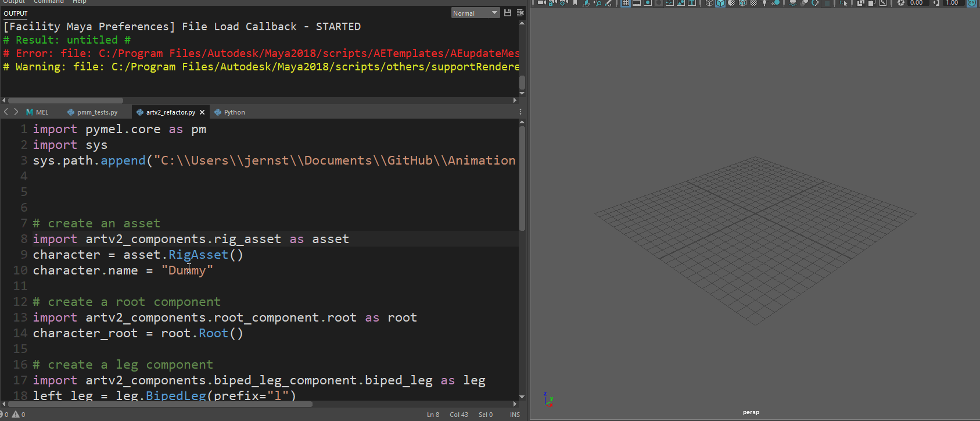Click the camera Bookmarks icon
The image size is (980, 421).
coord(575,3)
